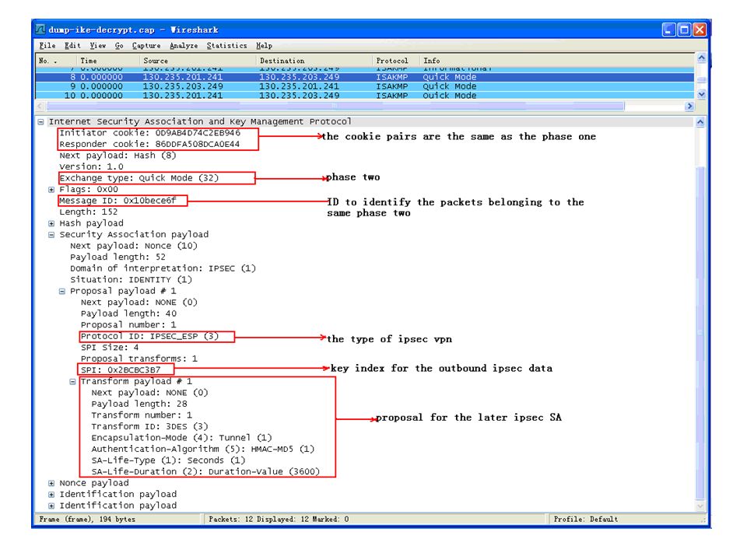Select packet 9 from 130.235.203.249

[x=364, y=86]
